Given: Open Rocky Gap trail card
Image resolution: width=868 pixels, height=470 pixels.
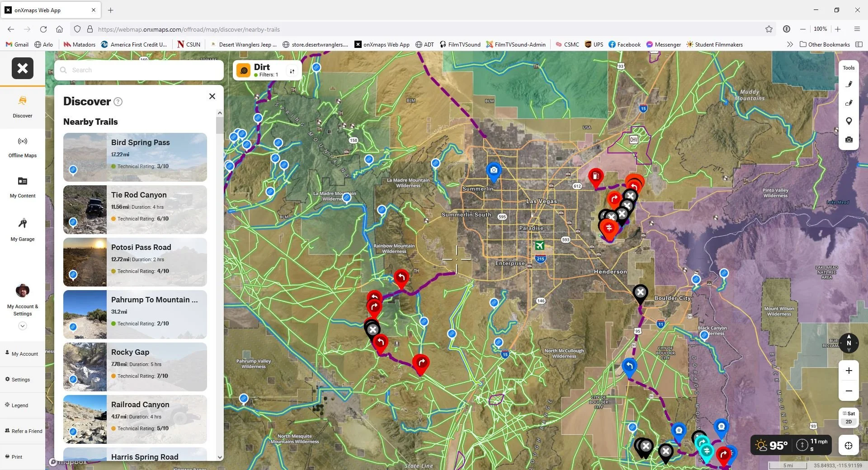Looking at the screenshot, I should [x=135, y=367].
